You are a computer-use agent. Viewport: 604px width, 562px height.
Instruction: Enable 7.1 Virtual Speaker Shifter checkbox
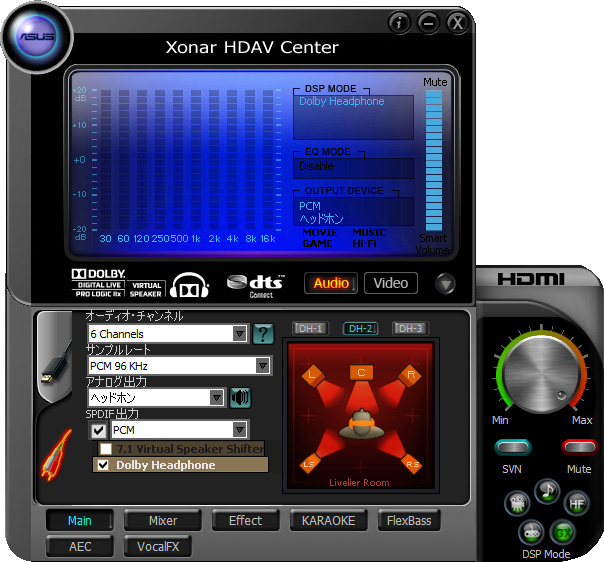[x=105, y=449]
